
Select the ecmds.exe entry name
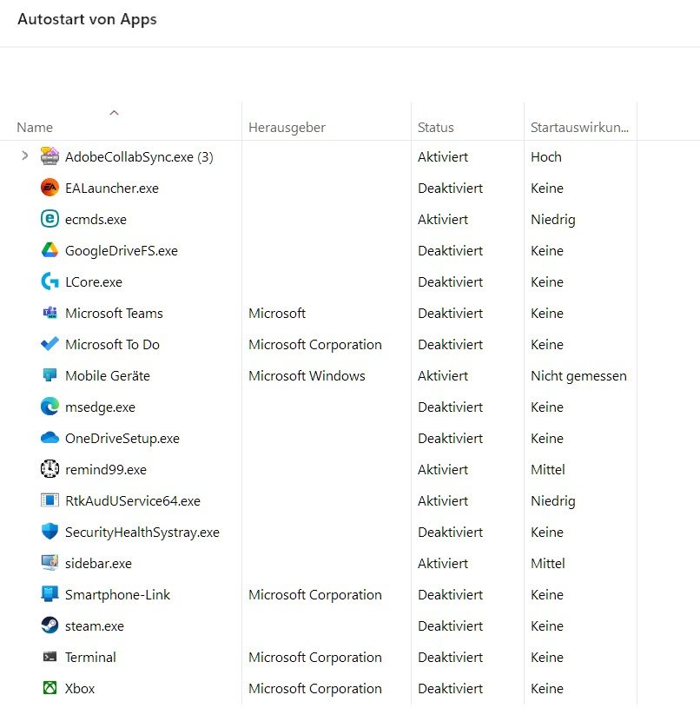tap(96, 219)
